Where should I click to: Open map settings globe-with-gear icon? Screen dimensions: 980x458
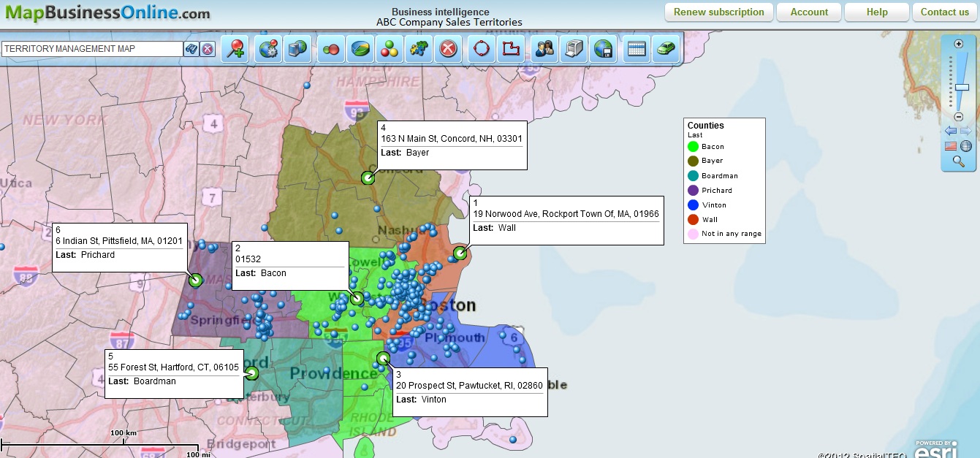click(x=269, y=49)
